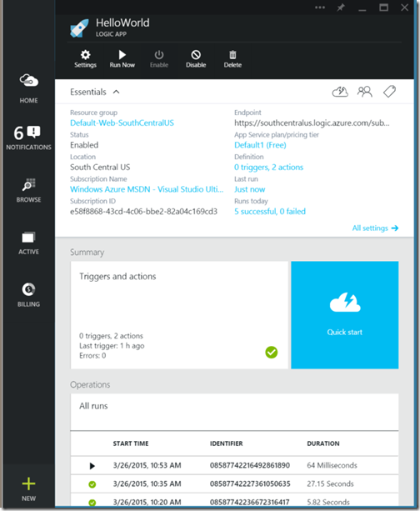The image size is (420, 511).
Task: Open Default-Web-SouthCentralUS resource group
Action: [x=122, y=123]
